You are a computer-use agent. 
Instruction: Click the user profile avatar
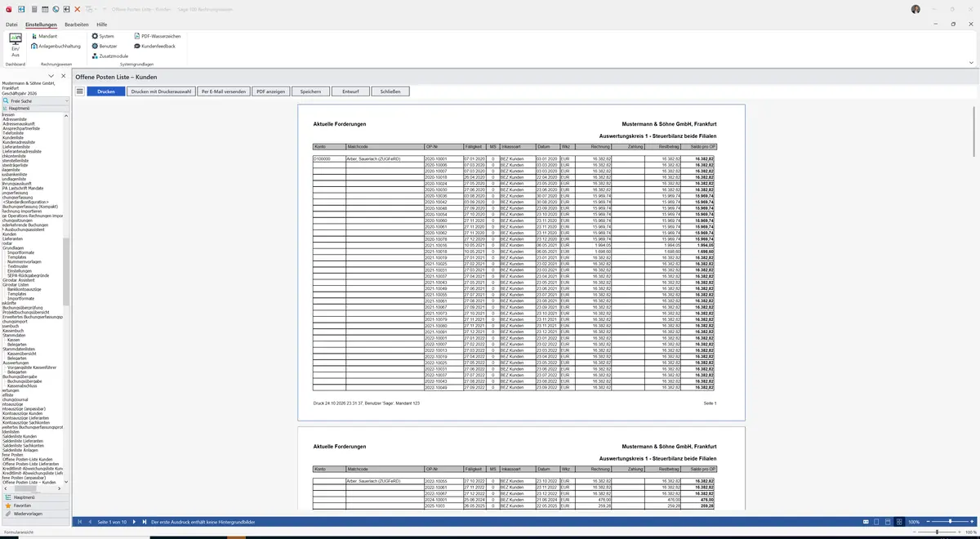pyautogui.click(x=915, y=8)
